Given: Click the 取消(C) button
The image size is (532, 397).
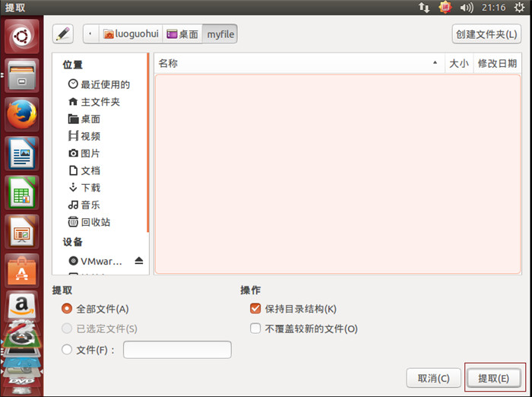Looking at the screenshot, I should pos(433,378).
